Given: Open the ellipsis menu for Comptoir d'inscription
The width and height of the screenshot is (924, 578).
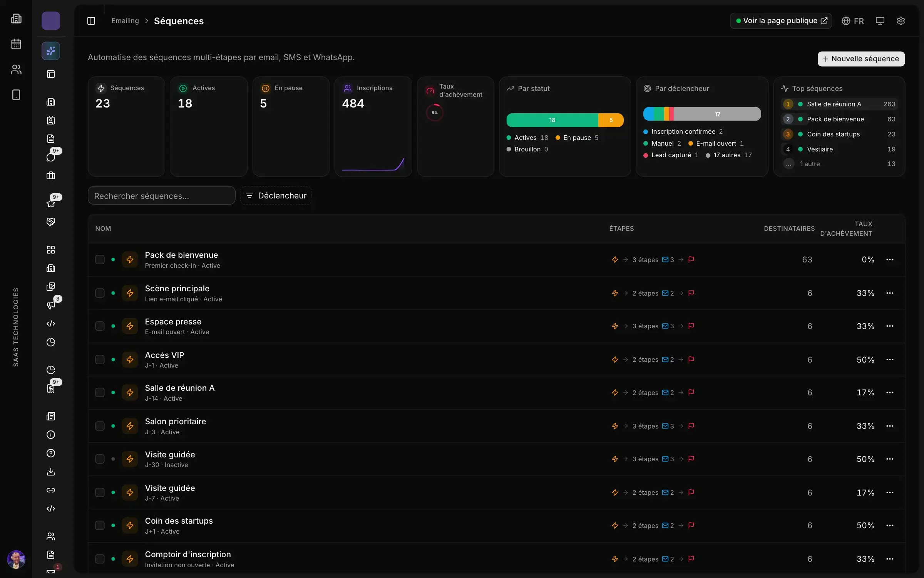Looking at the screenshot, I should point(890,559).
